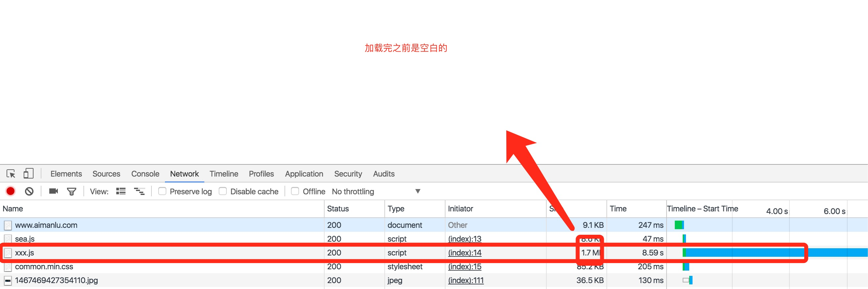Open the Elements tab
Image resolution: width=868 pixels, height=289 pixels.
[x=66, y=174]
